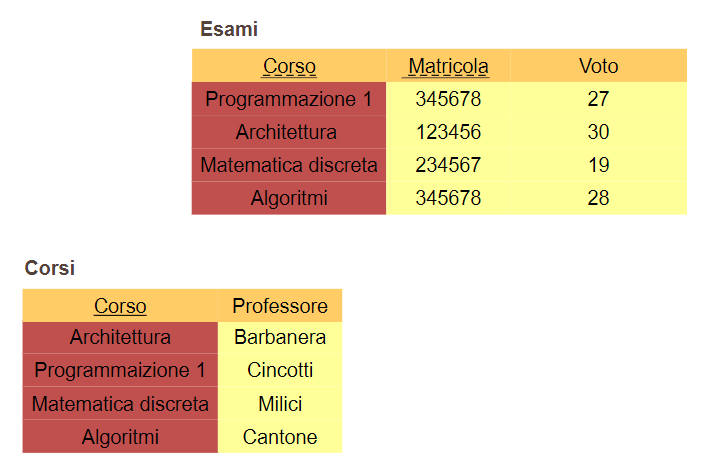Click the Programmaizione 1 cell in Corsi
This screenshot has width=718, height=460.
(120, 370)
